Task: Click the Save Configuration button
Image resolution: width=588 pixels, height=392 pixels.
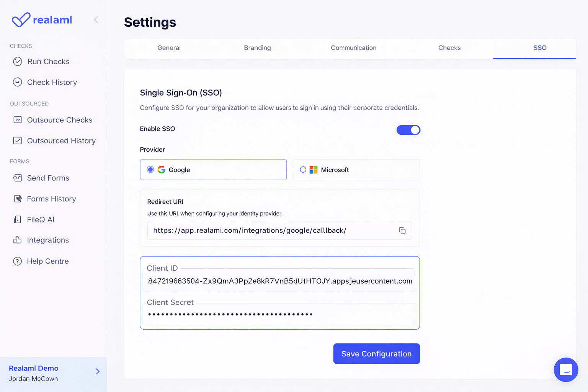Action: (376, 354)
